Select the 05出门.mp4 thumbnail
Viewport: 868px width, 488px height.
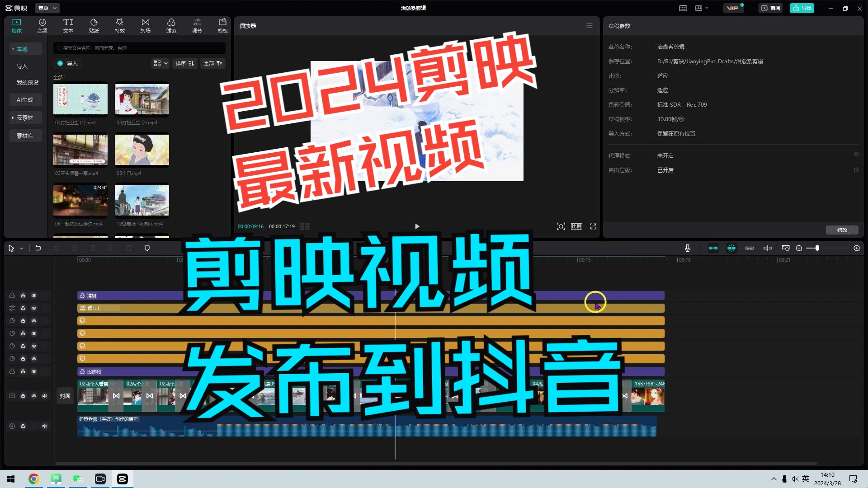click(142, 150)
